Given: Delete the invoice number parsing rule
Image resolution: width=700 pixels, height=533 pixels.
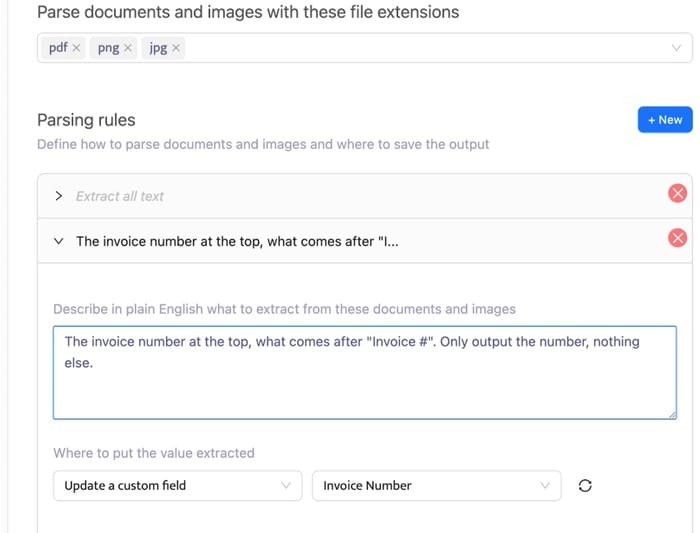Looking at the screenshot, I should pyautogui.click(x=677, y=238).
